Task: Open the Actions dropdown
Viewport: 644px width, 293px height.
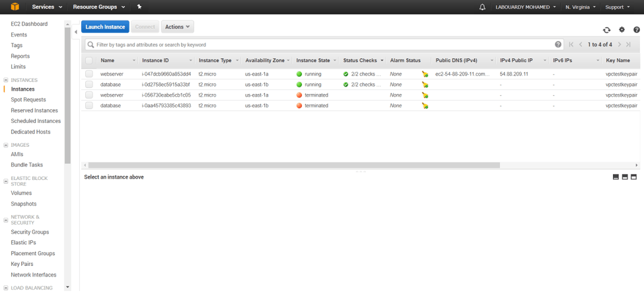Action: pyautogui.click(x=178, y=26)
